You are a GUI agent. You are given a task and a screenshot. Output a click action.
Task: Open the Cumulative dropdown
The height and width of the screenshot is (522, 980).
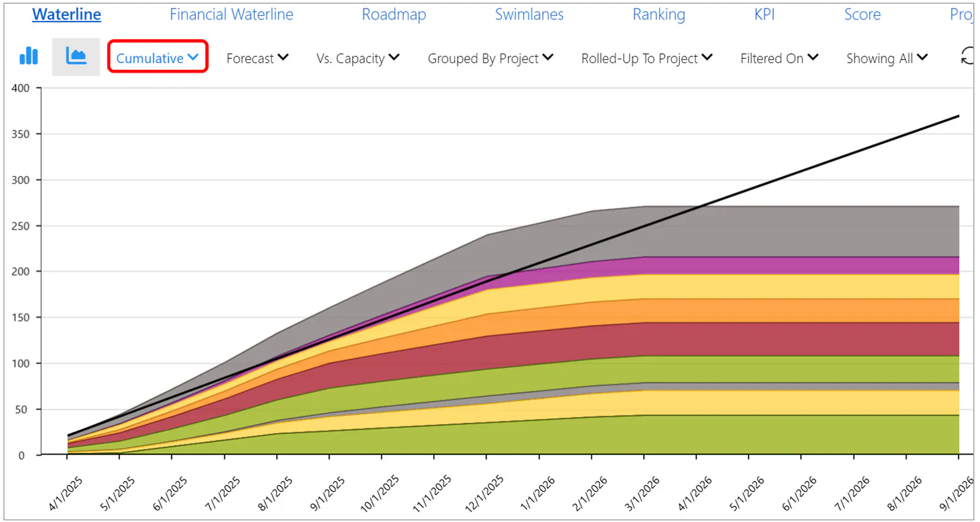click(157, 58)
